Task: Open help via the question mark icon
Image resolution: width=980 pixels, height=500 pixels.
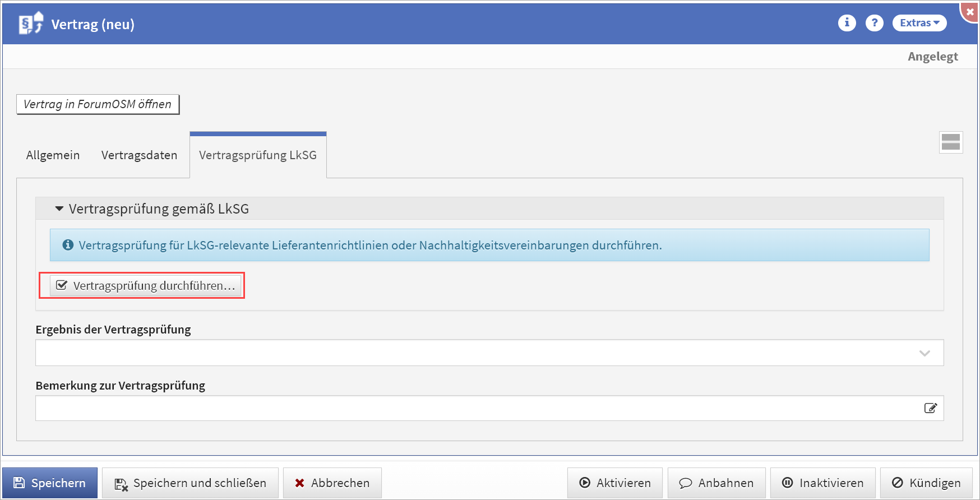Action: (874, 23)
